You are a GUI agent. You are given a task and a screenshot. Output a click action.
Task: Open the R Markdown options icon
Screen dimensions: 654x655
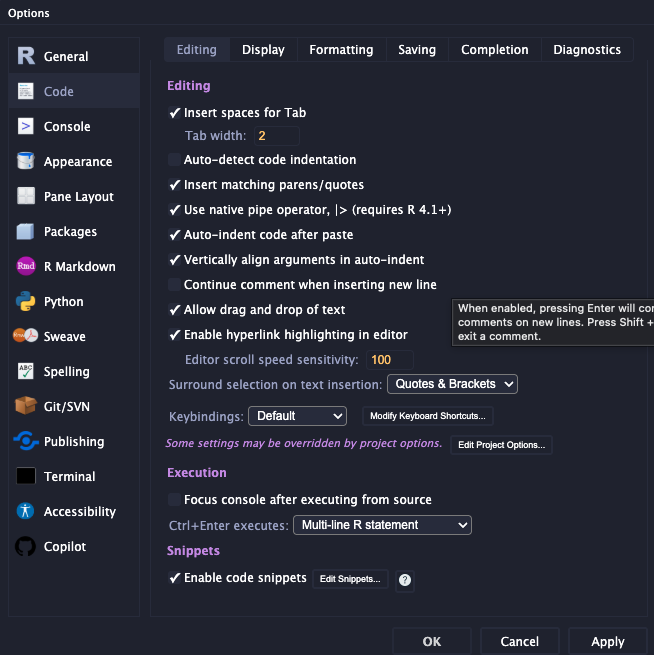[x=26, y=267]
